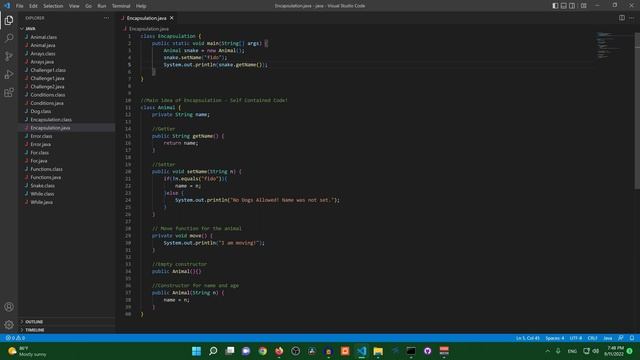Open the Search view in activity bar
Screen dimensions: 640x360
9,38
